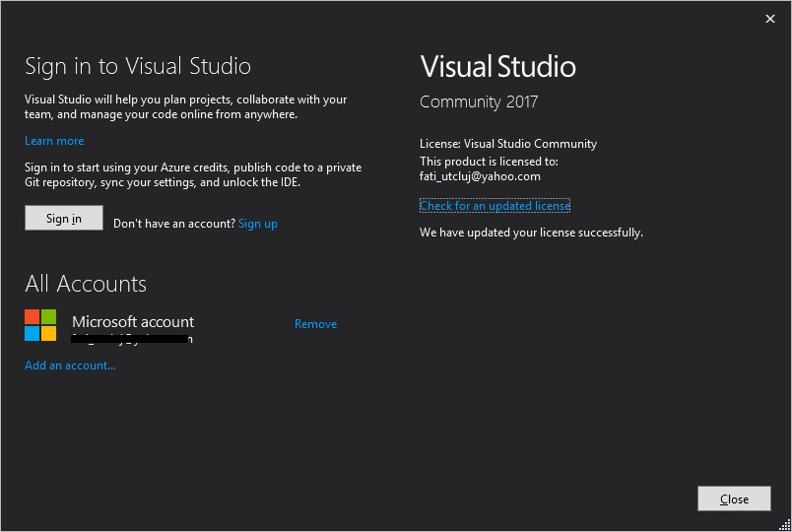792x532 pixels.
Task: Click the 'Sign in to Visual Studio' heading
Action: [138, 66]
